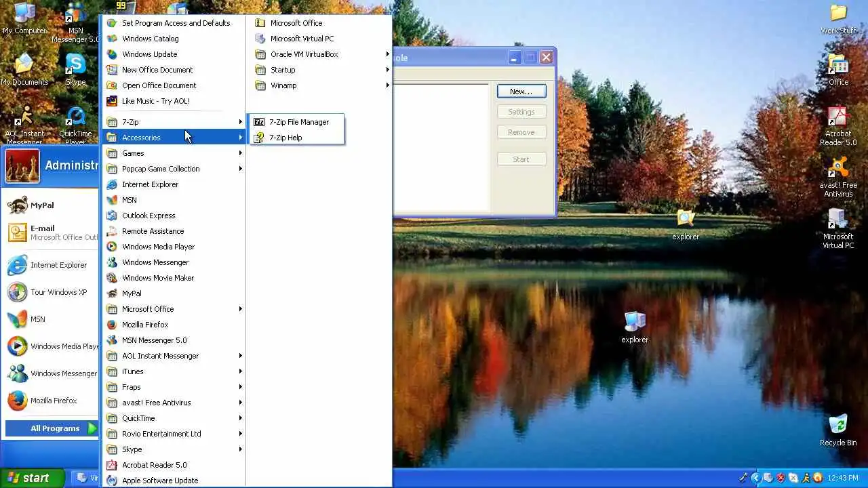
Task: Click the Administrator user picture
Action: (22, 166)
